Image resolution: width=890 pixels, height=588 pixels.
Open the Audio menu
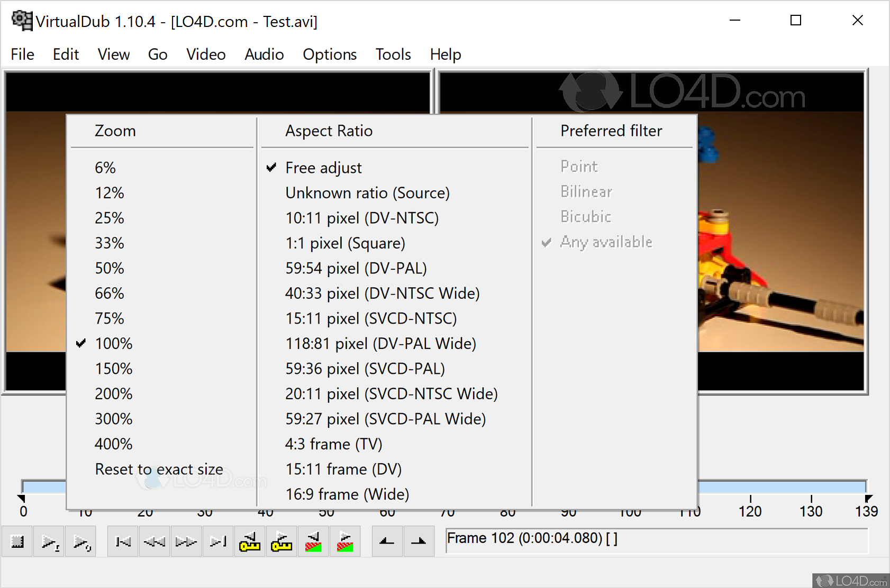(264, 54)
